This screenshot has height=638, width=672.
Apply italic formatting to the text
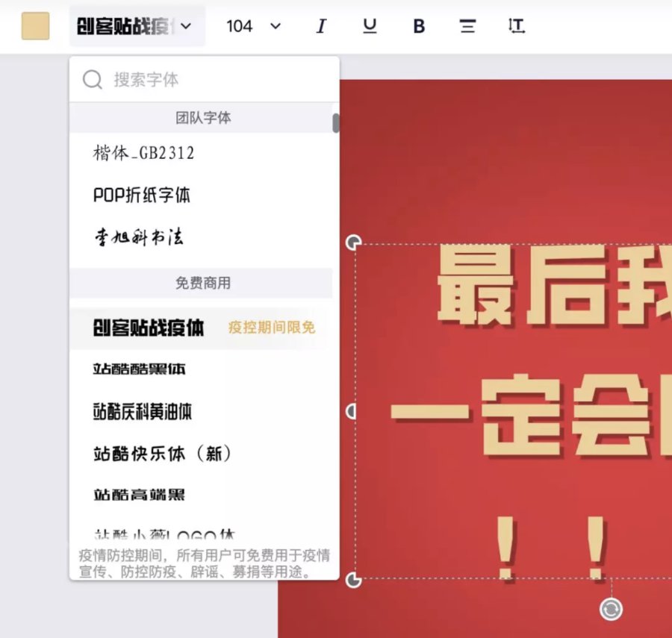coord(321,26)
